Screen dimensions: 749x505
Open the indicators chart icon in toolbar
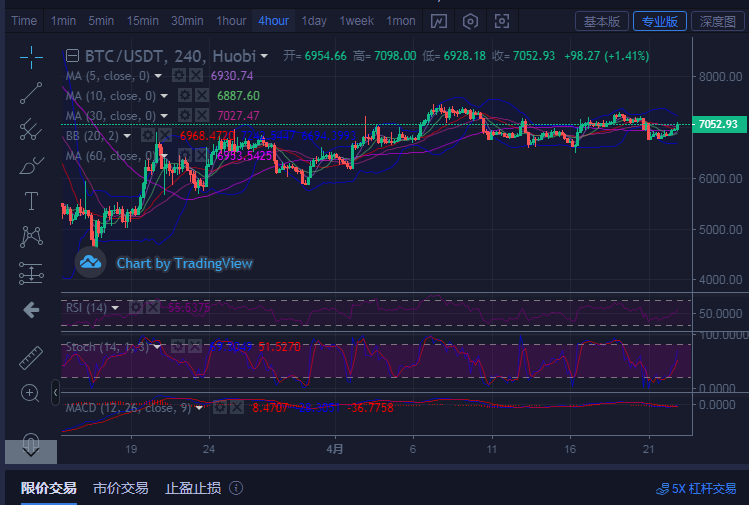pos(439,21)
